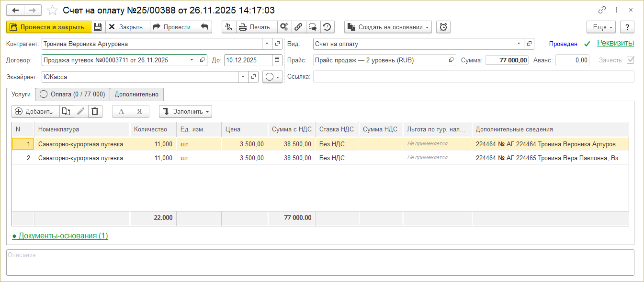Click Провести и закрыть button
Image resolution: width=644 pixels, height=282 pixels.
tap(48, 27)
